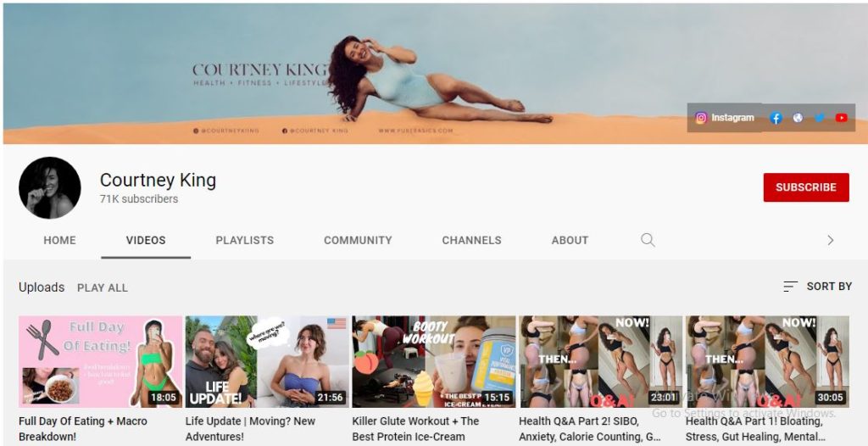
Task: Click the '71K subscribers' text
Action: (139, 199)
